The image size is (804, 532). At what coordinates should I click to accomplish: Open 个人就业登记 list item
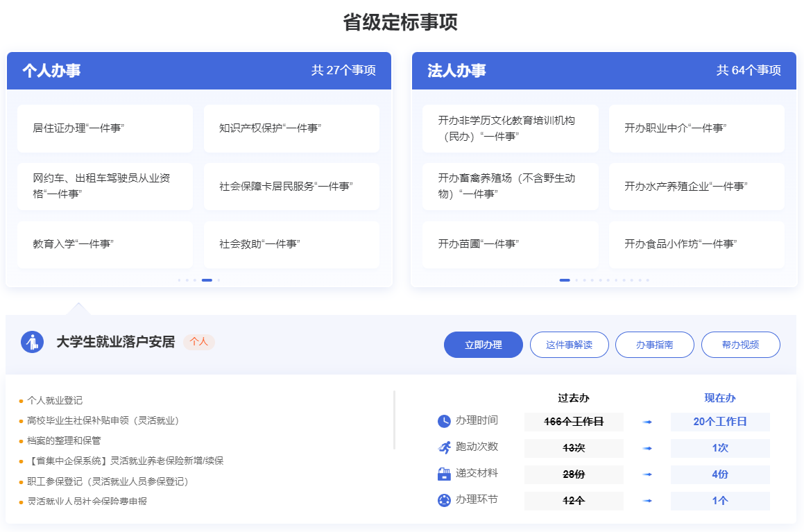tap(55, 400)
